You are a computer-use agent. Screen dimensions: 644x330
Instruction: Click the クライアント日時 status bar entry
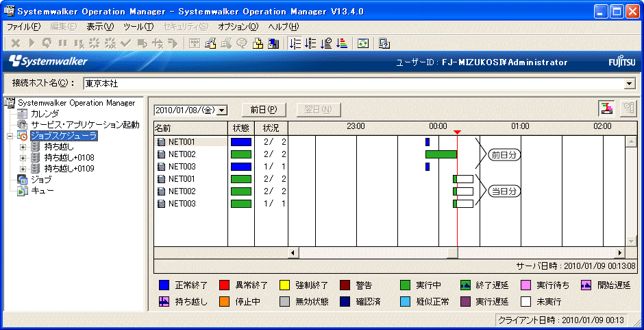[561, 320]
